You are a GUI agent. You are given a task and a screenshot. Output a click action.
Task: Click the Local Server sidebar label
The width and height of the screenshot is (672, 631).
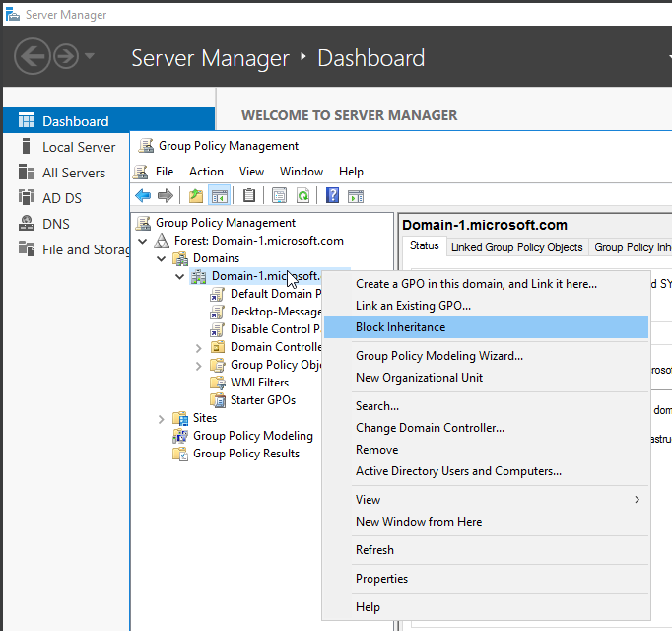pyautogui.click(x=79, y=147)
